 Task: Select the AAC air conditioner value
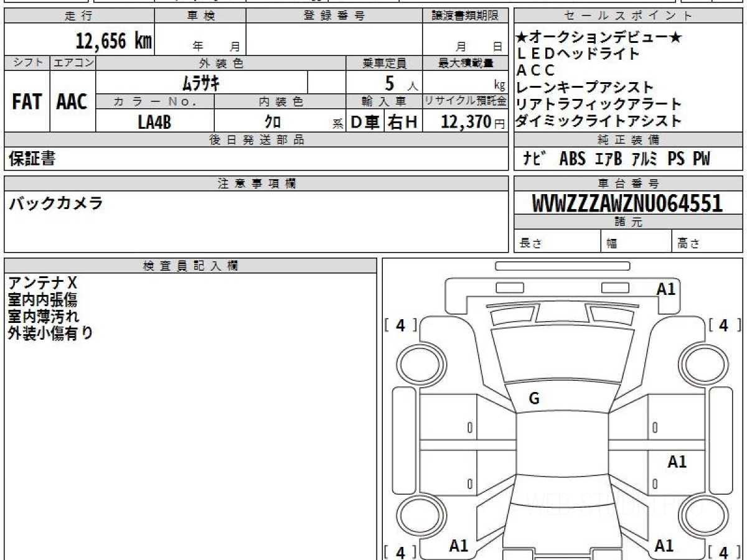(72, 101)
